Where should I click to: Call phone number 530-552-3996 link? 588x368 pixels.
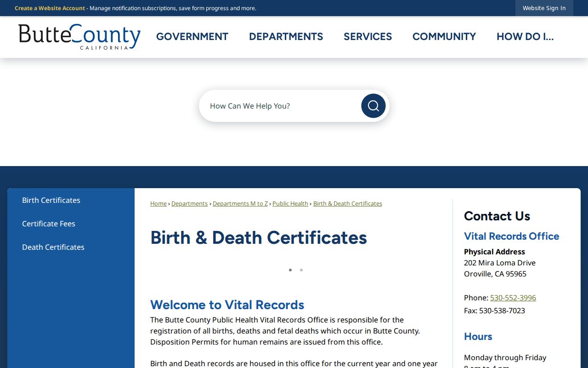click(x=513, y=298)
